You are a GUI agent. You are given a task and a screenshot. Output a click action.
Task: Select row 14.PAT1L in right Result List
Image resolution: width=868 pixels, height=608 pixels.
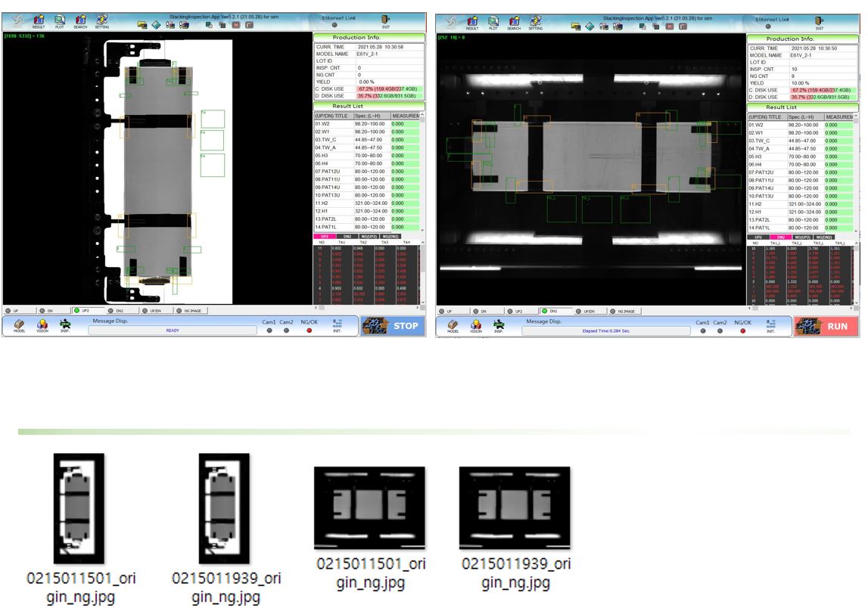[801, 228]
